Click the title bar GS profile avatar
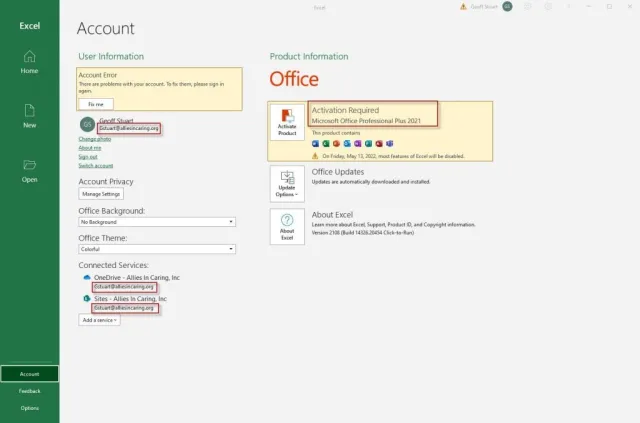 (x=507, y=7)
